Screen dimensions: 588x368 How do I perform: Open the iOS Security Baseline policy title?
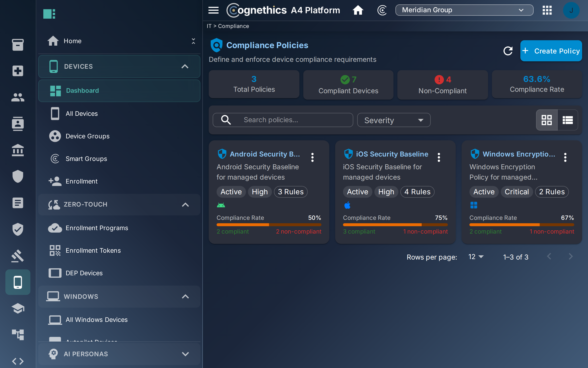click(392, 154)
